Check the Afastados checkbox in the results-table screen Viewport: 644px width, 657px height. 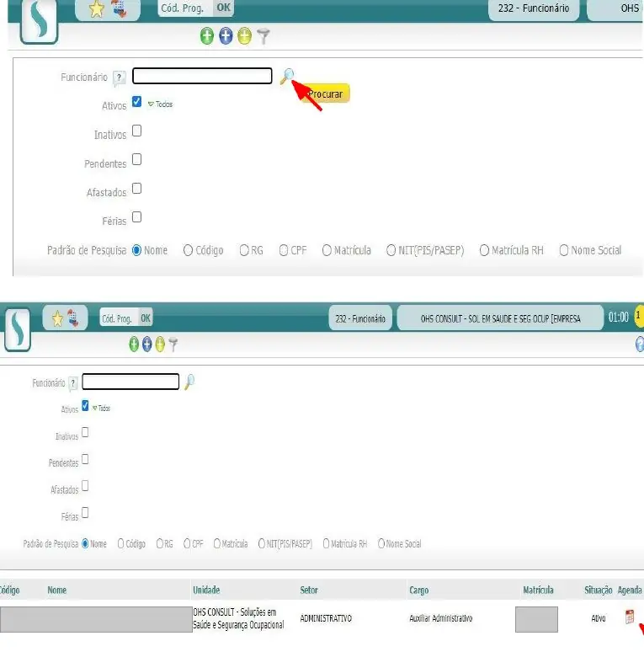click(x=85, y=486)
